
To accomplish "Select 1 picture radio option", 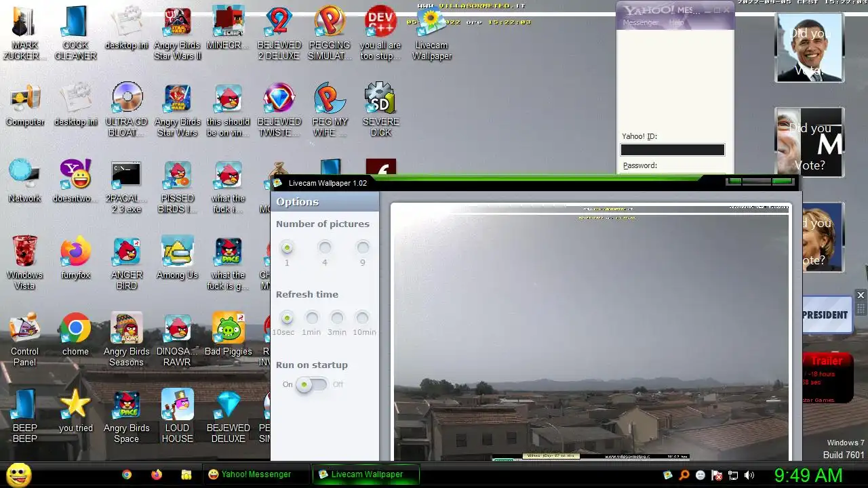I will point(287,247).
